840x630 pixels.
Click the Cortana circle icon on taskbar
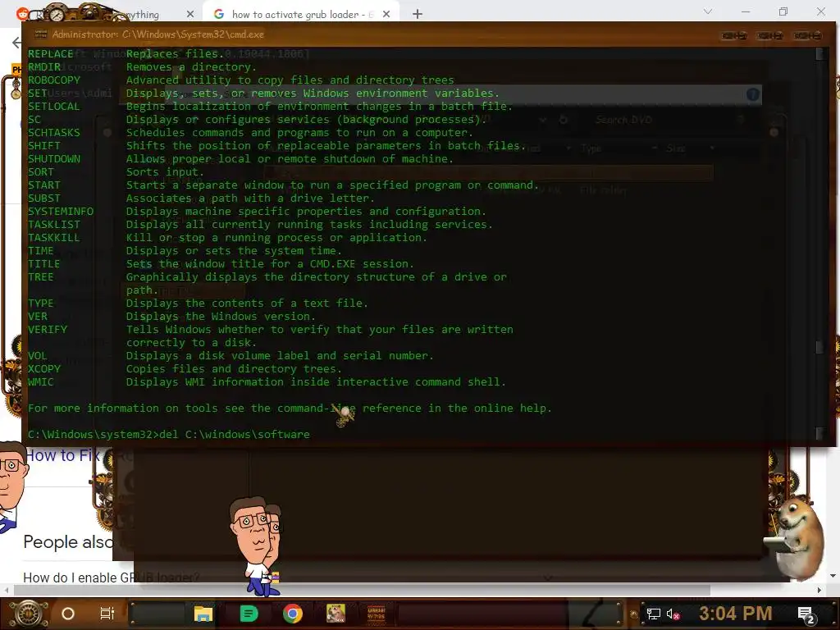(68, 614)
